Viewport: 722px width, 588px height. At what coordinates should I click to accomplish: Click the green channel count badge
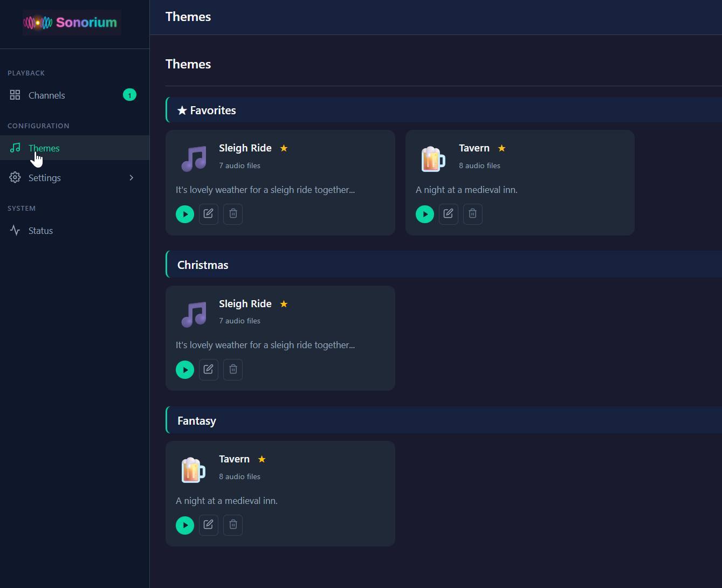point(129,95)
